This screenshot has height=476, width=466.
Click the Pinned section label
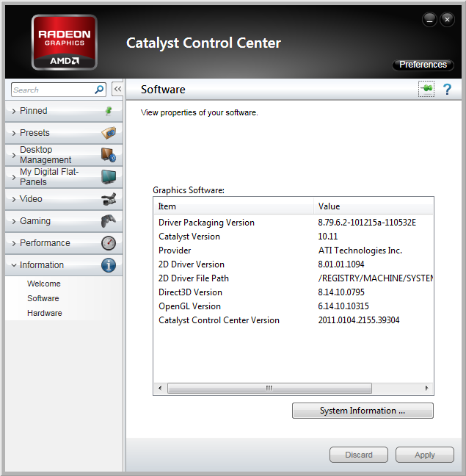click(33, 111)
